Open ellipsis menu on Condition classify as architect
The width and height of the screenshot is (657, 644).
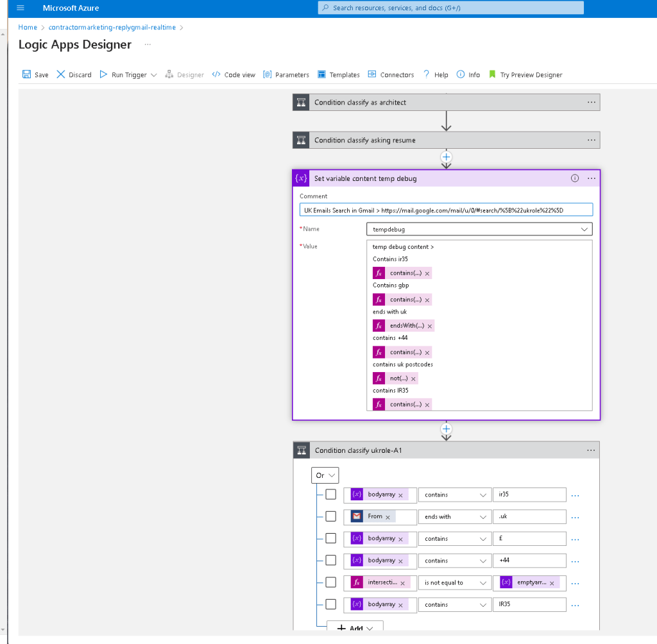point(591,102)
